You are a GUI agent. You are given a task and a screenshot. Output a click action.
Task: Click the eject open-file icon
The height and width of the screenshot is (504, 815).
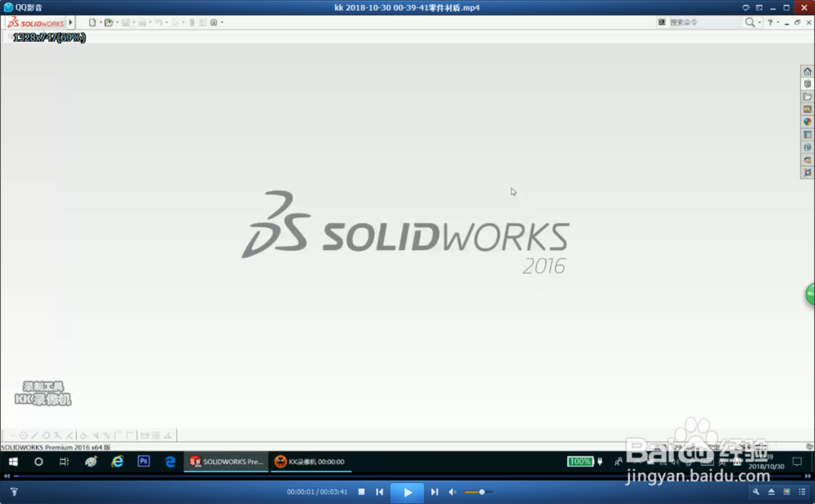[771, 492]
